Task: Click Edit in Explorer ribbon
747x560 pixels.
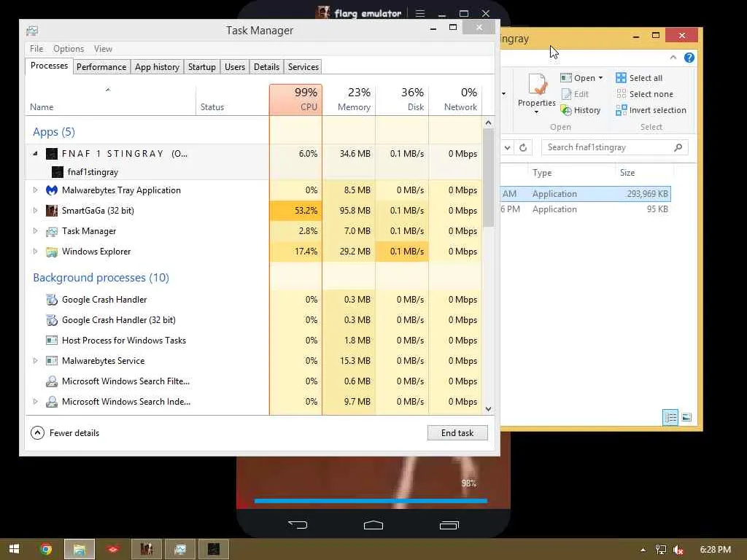Action: (575, 94)
